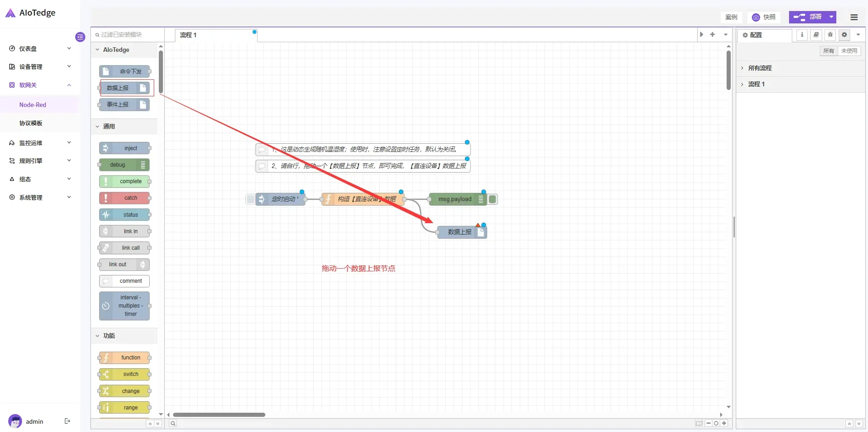Collapse the 通用 palette category

[124, 126]
